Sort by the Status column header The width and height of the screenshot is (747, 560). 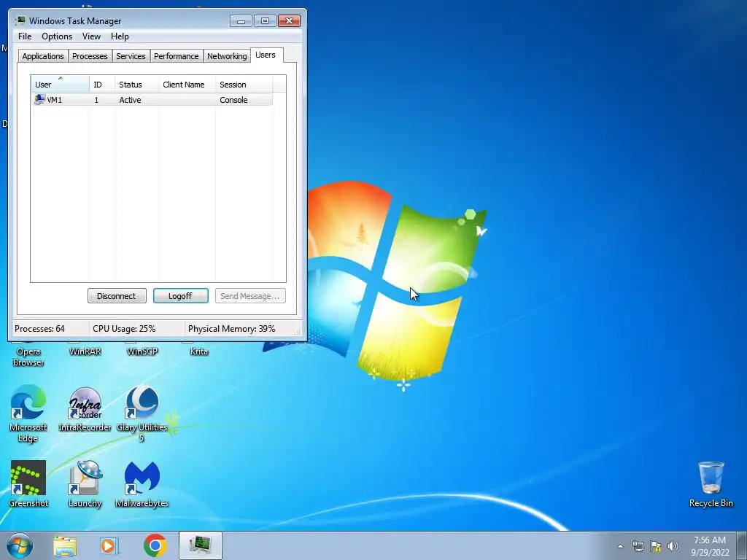point(136,84)
